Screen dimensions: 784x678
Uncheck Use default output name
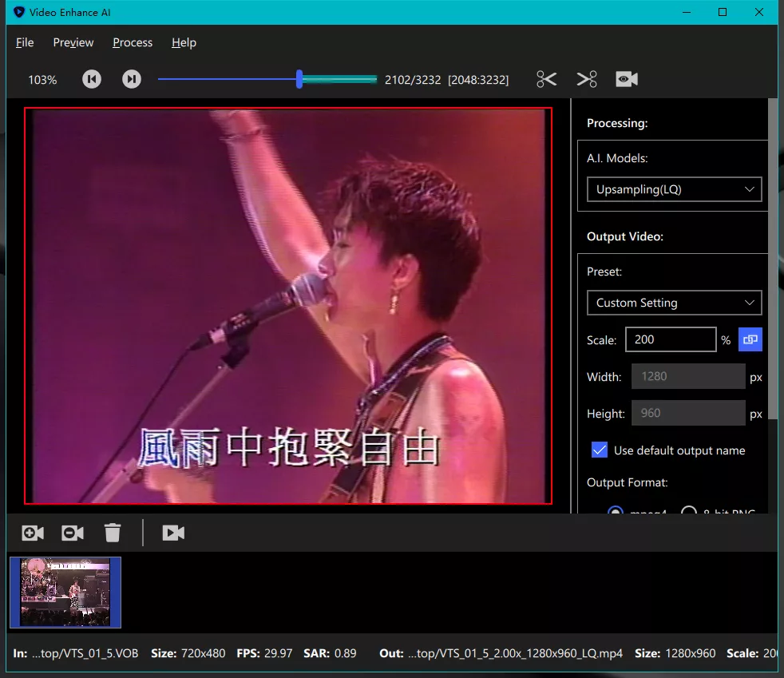[600, 450]
